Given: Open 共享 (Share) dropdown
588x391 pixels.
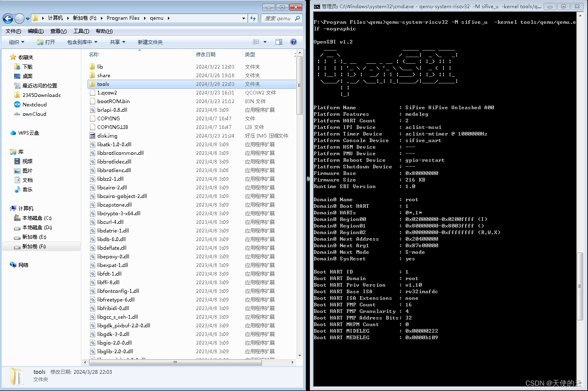Looking at the screenshot, I should point(117,42).
